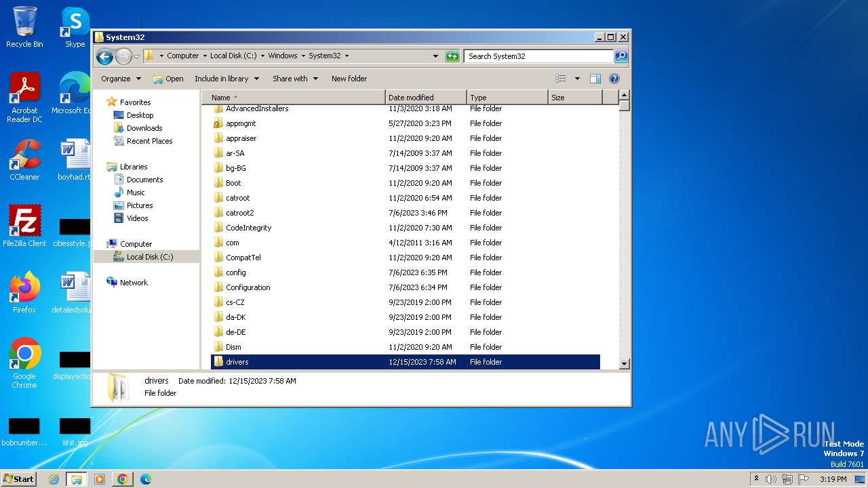Select Downloads in Favorites sidebar
The width and height of the screenshot is (868, 488).
[x=144, y=128]
